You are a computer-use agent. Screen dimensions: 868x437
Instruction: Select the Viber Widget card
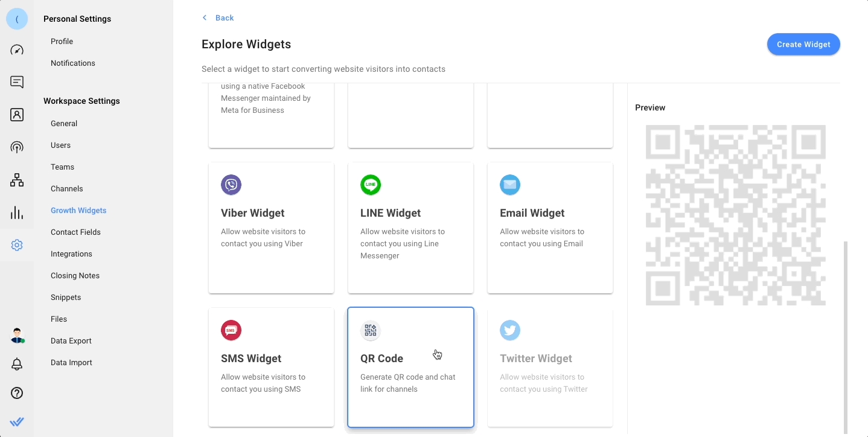[x=271, y=228]
